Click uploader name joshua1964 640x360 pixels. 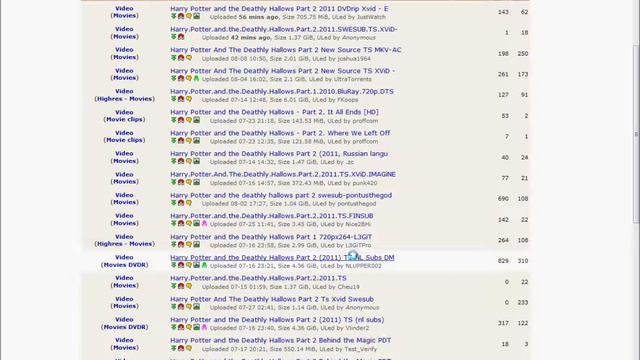(x=354, y=59)
